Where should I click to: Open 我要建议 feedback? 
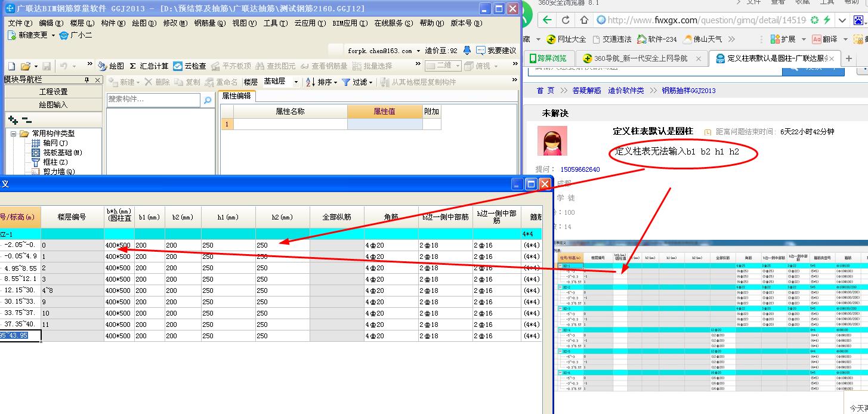tap(496, 51)
